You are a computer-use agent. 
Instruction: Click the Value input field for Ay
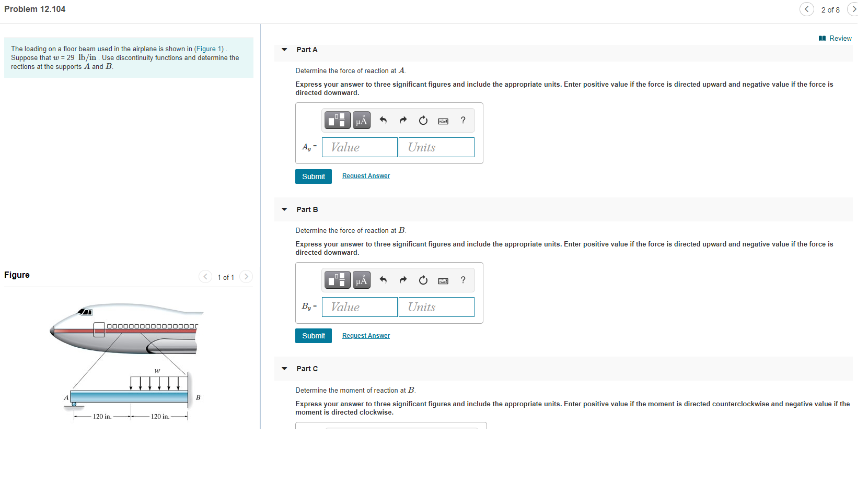coord(359,147)
